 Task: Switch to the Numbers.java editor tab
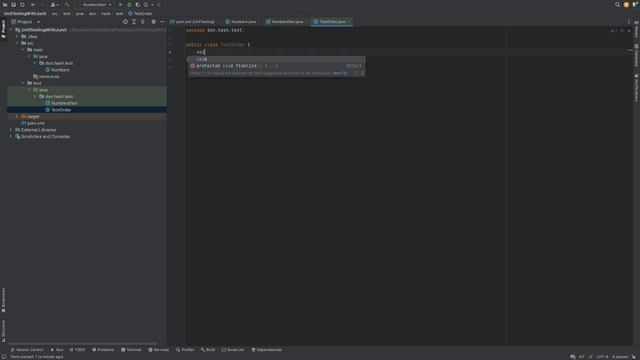point(241,22)
